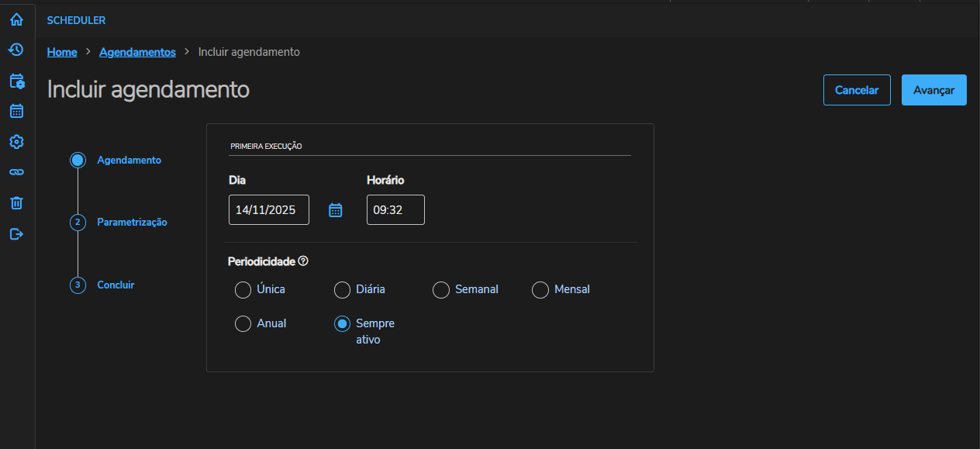Open the Home icon in sidebar
980x449 pixels.
click(16, 20)
